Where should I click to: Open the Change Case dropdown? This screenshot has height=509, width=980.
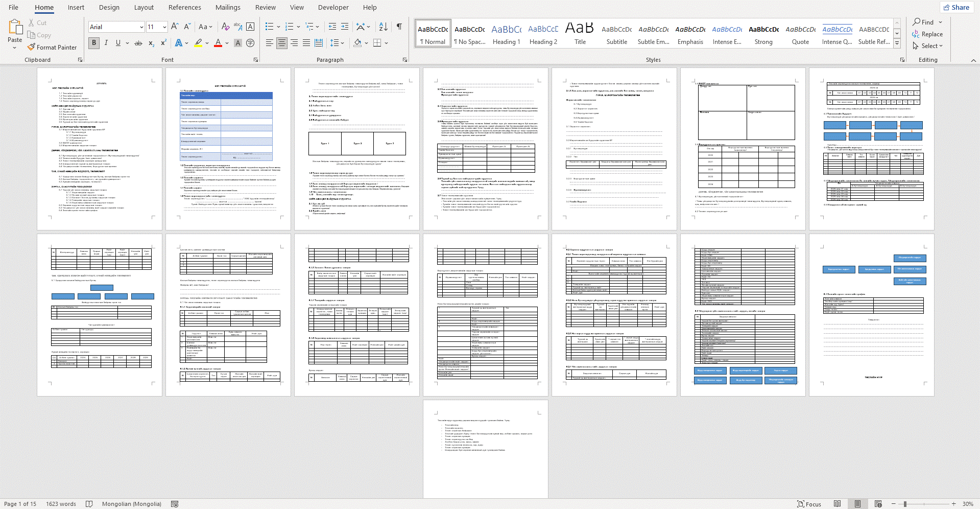pos(205,27)
